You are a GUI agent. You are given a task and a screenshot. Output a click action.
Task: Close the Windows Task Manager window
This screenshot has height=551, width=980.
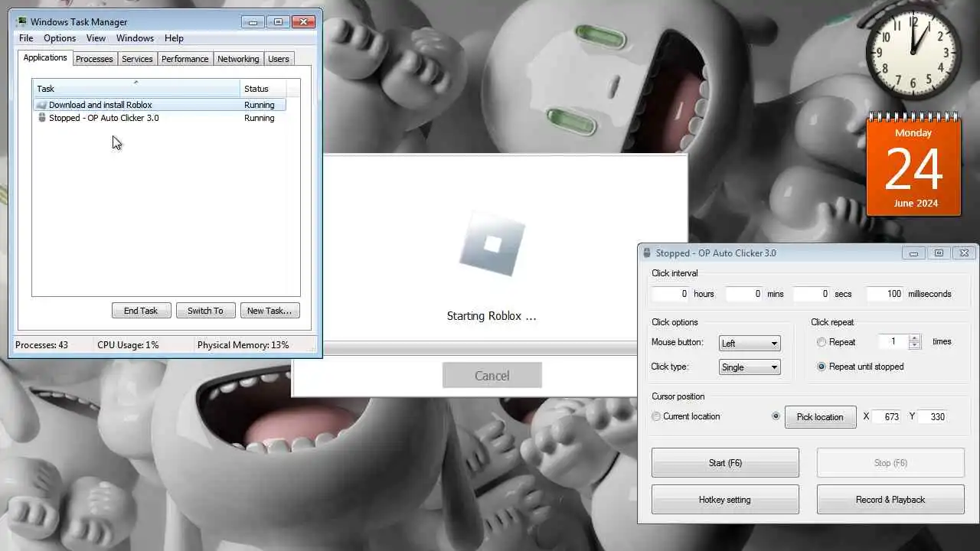tap(304, 22)
